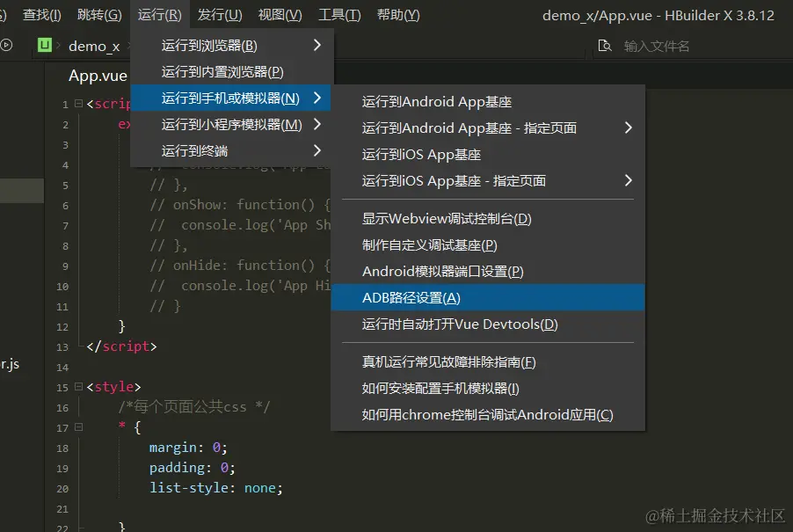The height and width of the screenshot is (532, 793).
Task: Open the 工具(T) menu
Action: [x=339, y=15]
